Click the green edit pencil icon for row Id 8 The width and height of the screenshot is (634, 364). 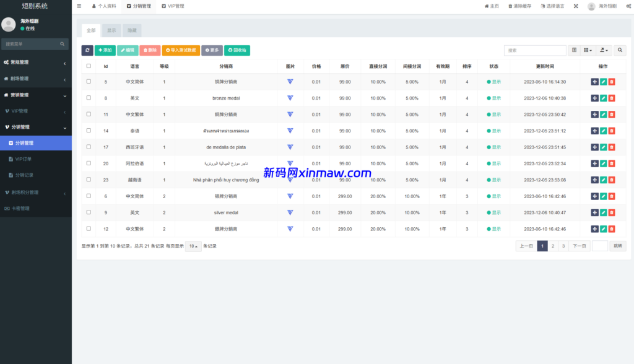[603, 98]
